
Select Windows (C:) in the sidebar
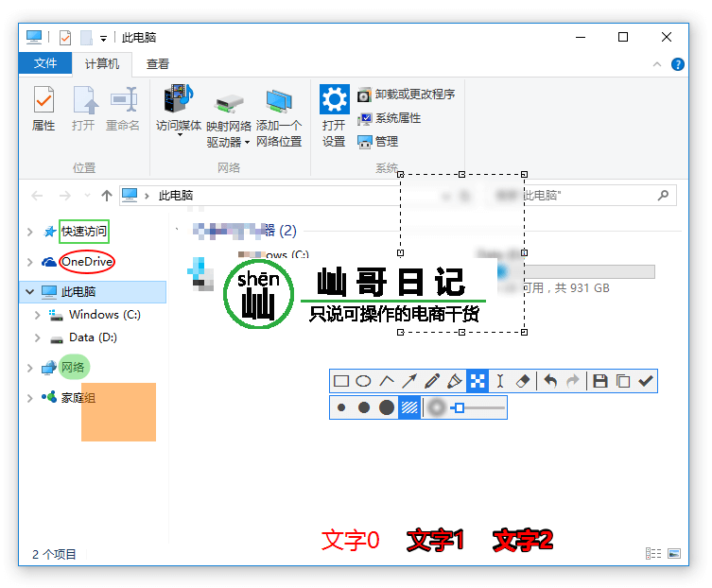point(104,315)
